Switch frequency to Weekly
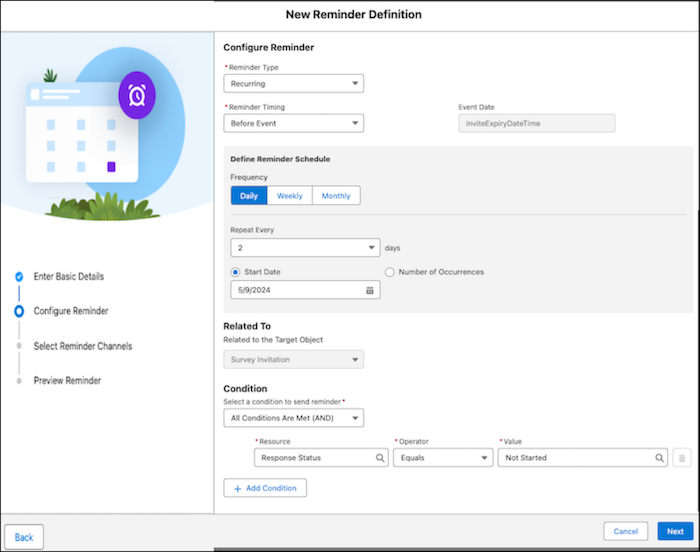 (290, 196)
